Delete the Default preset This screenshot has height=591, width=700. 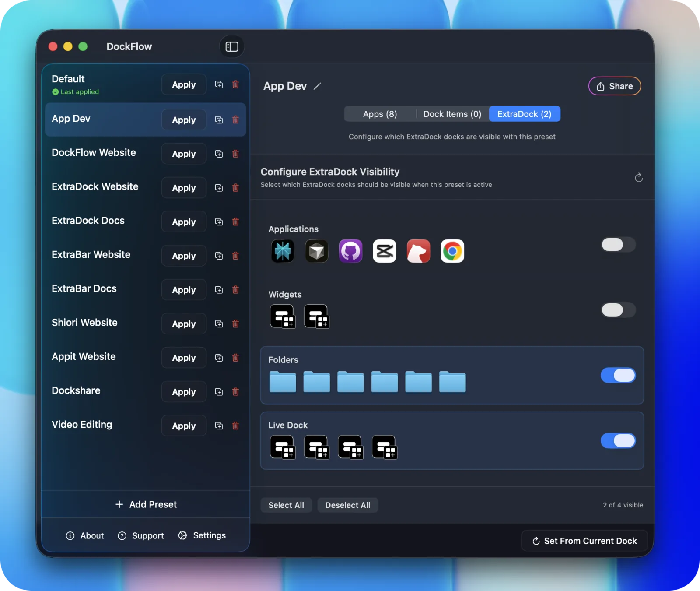pos(235,84)
